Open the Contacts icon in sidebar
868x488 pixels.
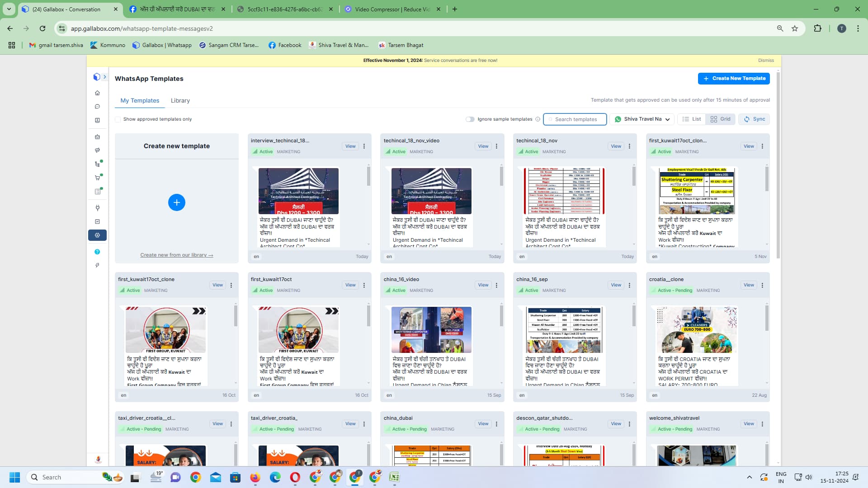pyautogui.click(x=97, y=120)
